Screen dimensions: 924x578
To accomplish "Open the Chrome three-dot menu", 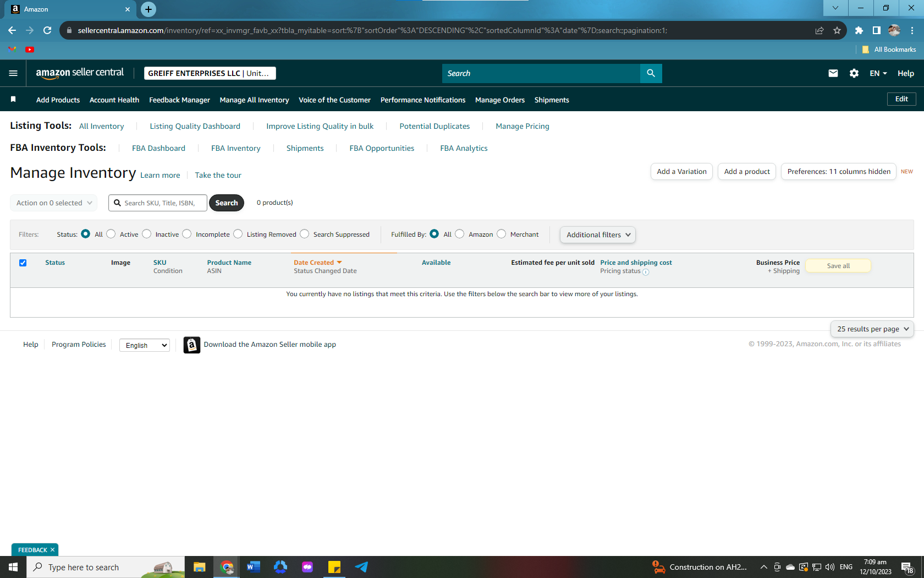I will tap(912, 30).
